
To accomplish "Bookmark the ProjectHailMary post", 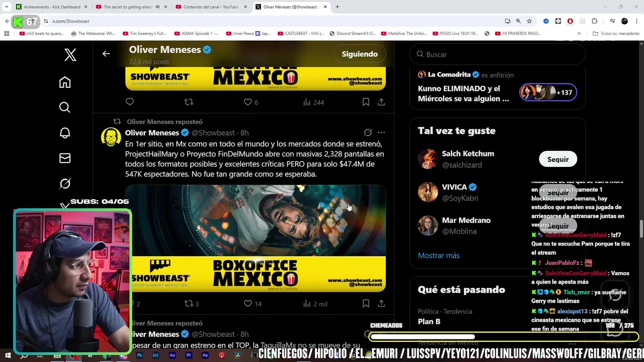I will click(x=366, y=304).
